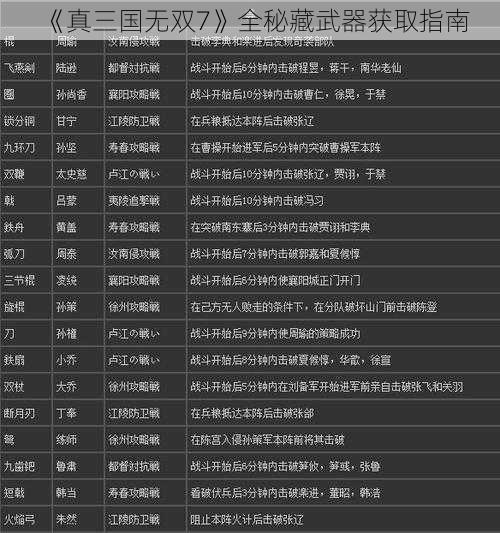Click the character name 丁奉
The width and height of the screenshot is (500, 533).
[66, 413]
